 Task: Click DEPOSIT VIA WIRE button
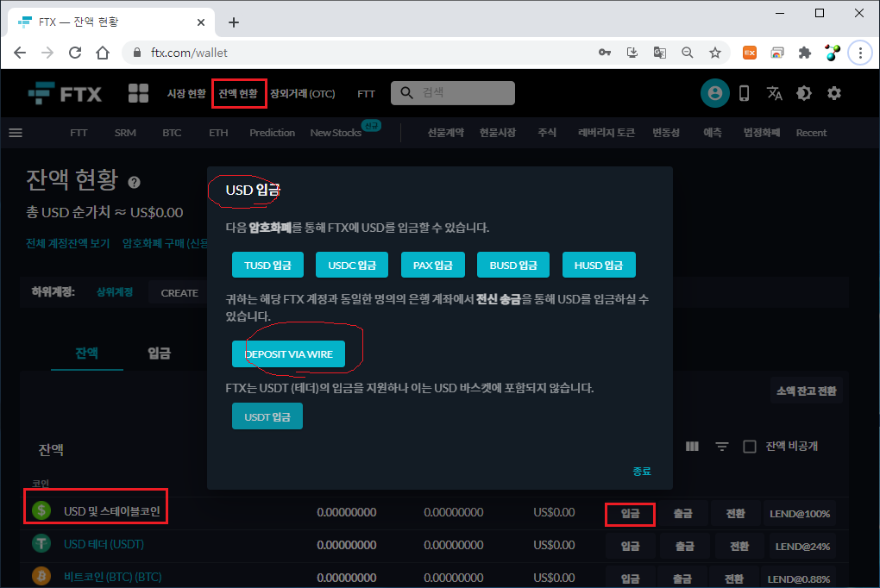click(x=288, y=354)
